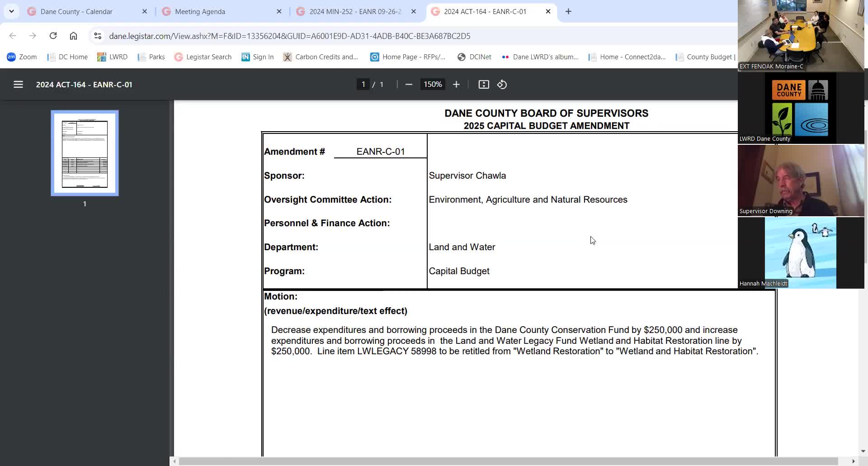Click the 'Capital Budget' program value
This screenshot has width=868, height=466.
click(459, 271)
